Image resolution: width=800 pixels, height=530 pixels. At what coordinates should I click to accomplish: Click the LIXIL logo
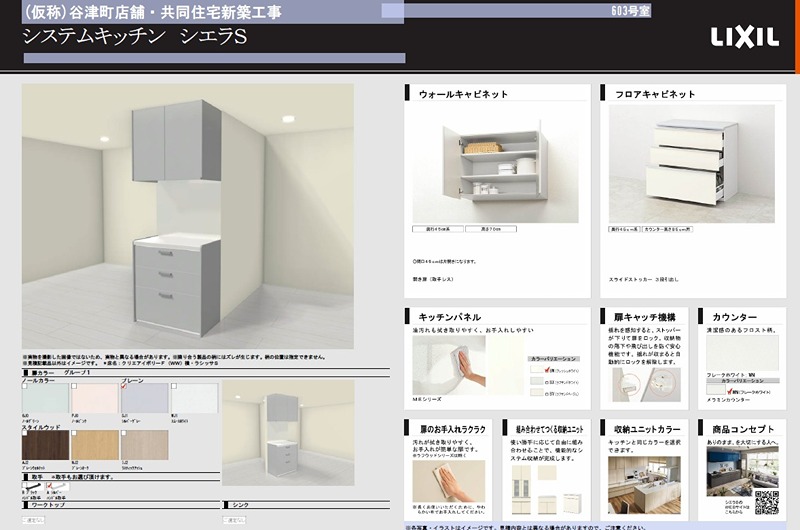click(x=744, y=38)
